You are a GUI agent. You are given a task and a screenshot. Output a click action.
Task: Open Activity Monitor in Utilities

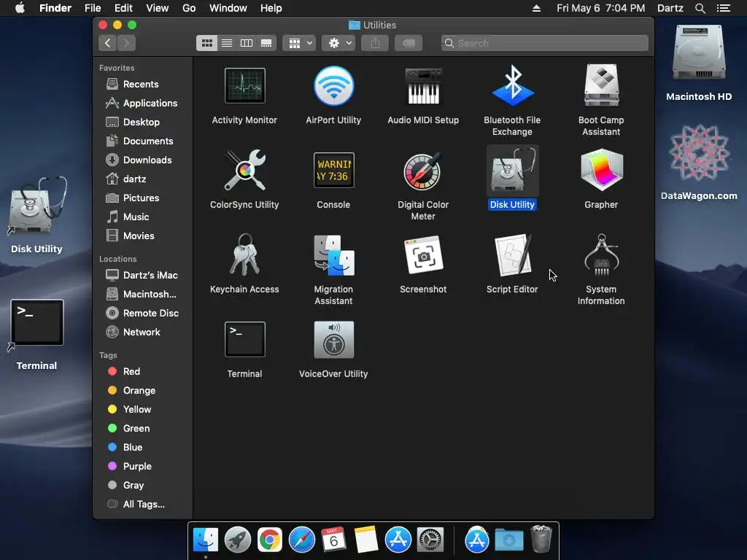coord(244,86)
